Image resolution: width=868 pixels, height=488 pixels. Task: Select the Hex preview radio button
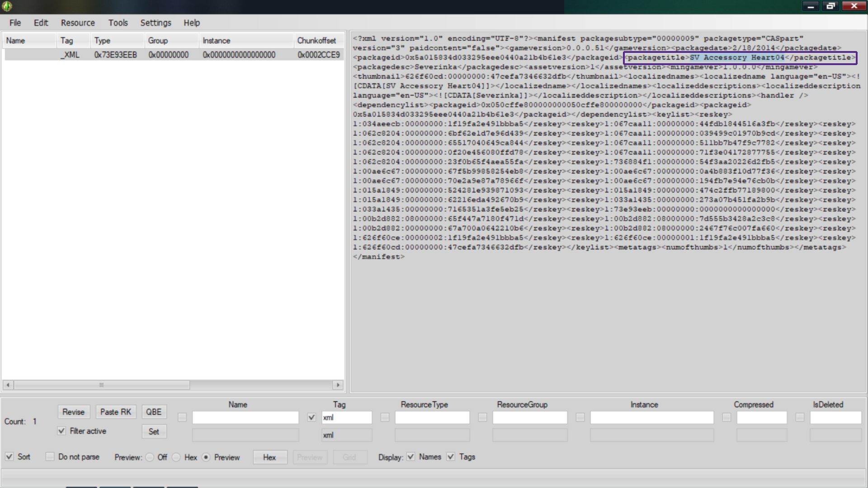(176, 457)
